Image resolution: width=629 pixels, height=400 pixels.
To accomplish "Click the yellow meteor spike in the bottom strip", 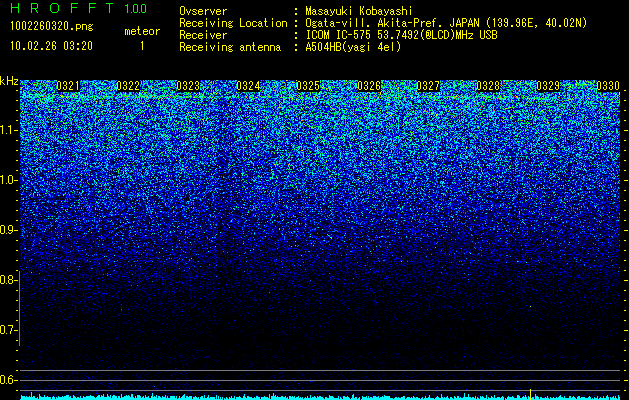I will click(x=531, y=394).
